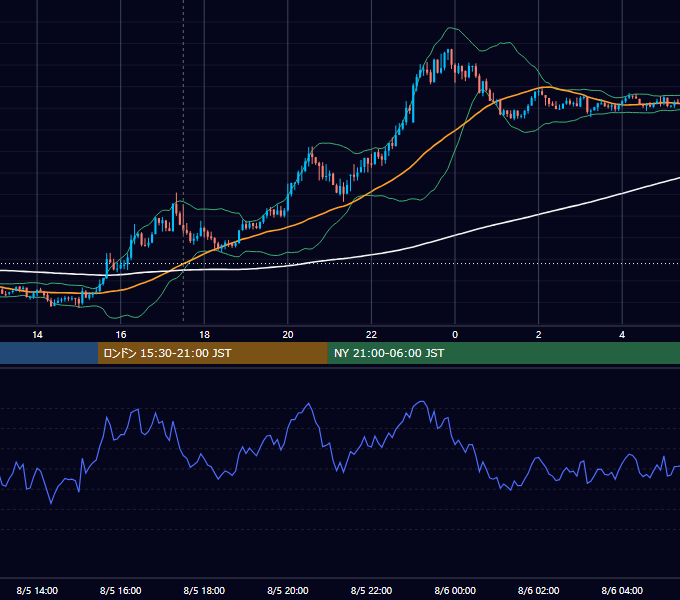Click hour label 4 on price chart axis
Screen dimensions: 680x600
pos(622,334)
